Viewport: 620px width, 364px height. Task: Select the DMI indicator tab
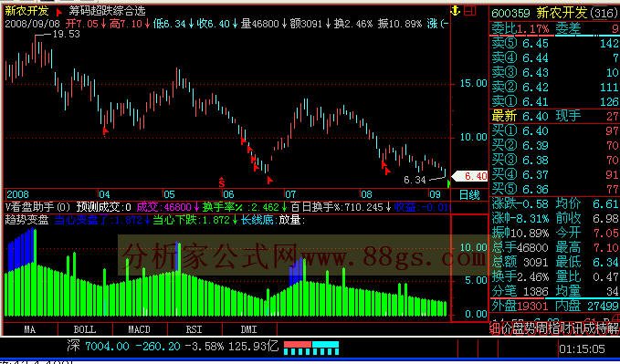click(x=249, y=329)
